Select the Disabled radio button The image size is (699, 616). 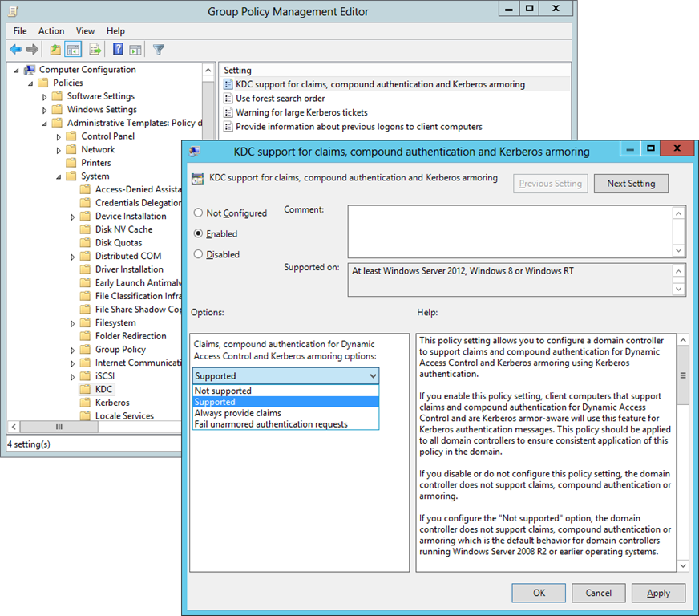[198, 255]
